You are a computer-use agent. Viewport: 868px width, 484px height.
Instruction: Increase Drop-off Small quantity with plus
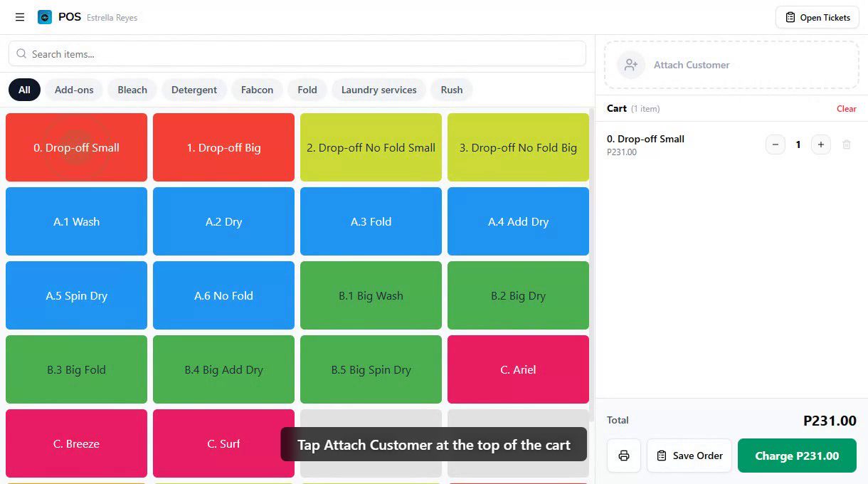click(x=821, y=144)
